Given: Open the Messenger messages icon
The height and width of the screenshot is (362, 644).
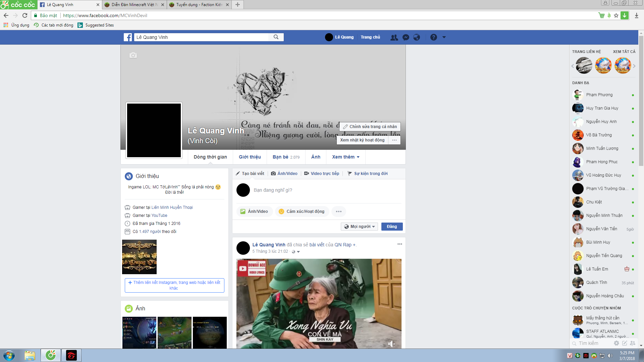Looking at the screenshot, I should click(406, 37).
